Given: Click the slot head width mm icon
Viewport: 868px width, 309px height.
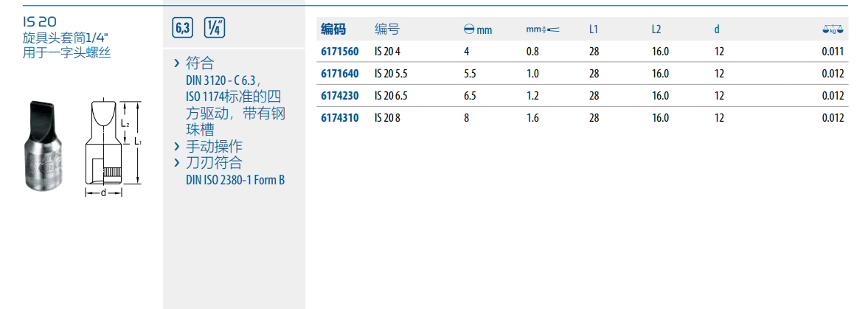Looking at the screenshot, I should tap(476, 29).
